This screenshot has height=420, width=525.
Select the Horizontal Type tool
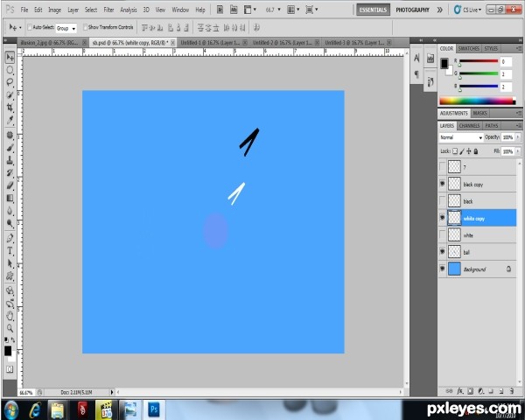[10, 250]
